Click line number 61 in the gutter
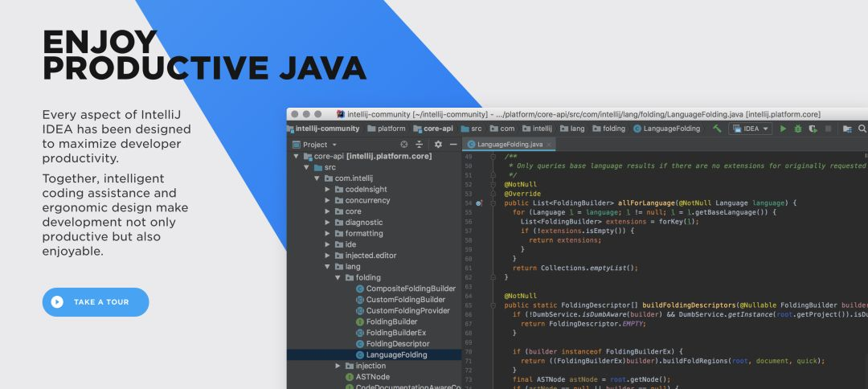 pyautogui.click(x=469, y=268)
